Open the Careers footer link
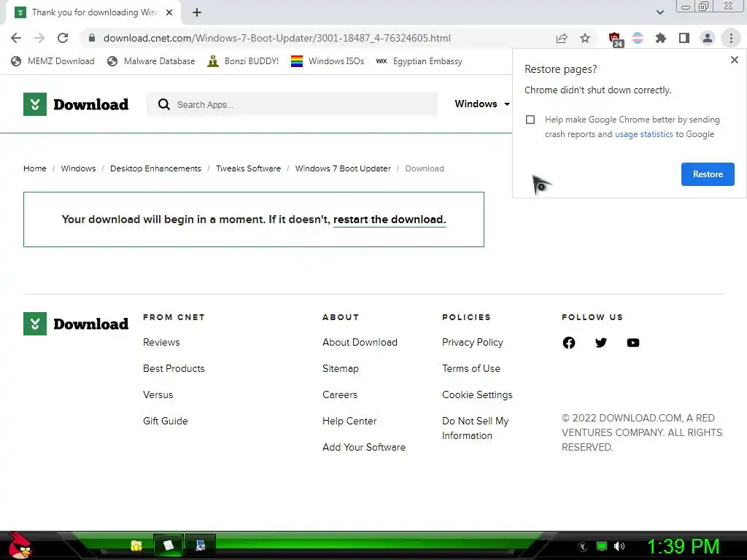Image resolution: width=747 pixels, height=560 pixels. [340, 394]
